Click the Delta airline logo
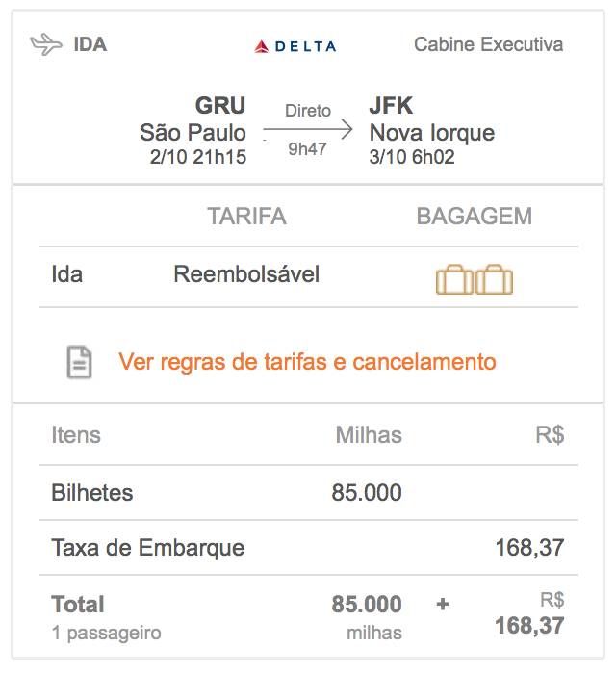The height and width of the screenshot is (674, 616). point(295,46)
